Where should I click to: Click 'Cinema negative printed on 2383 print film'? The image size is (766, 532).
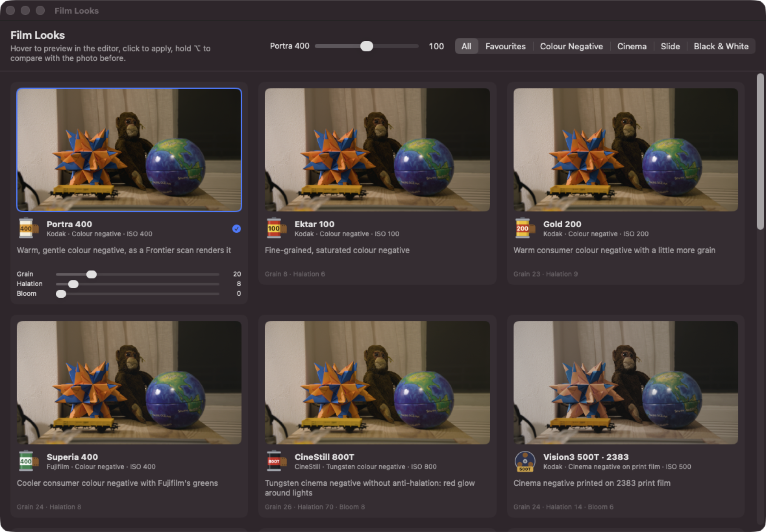click(x=592, y=484)
